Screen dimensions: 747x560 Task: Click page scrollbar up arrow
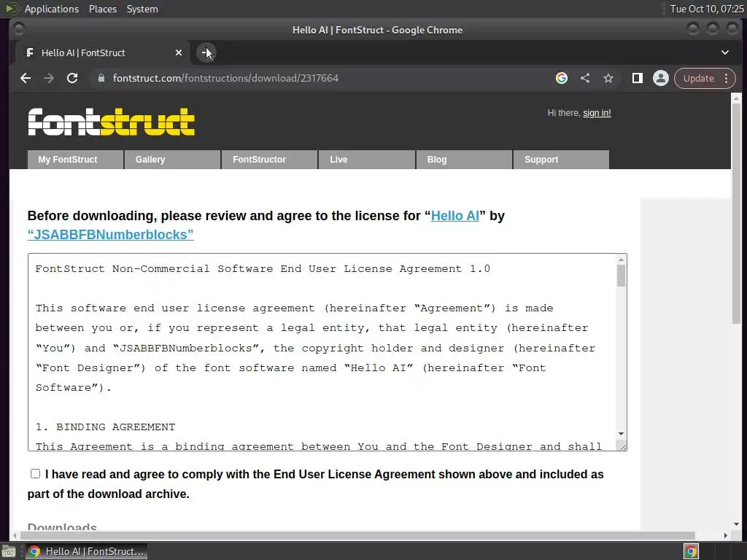coord(737,98)
